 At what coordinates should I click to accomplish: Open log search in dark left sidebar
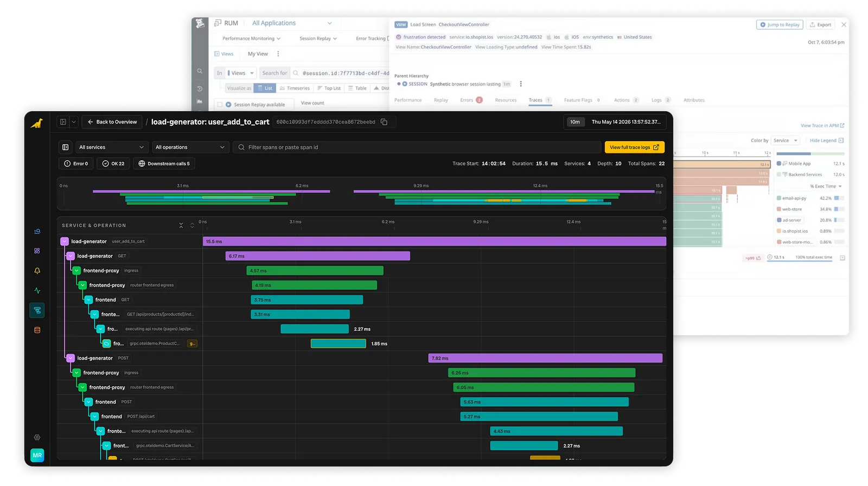pyautogui.click(x=37, y=231)
